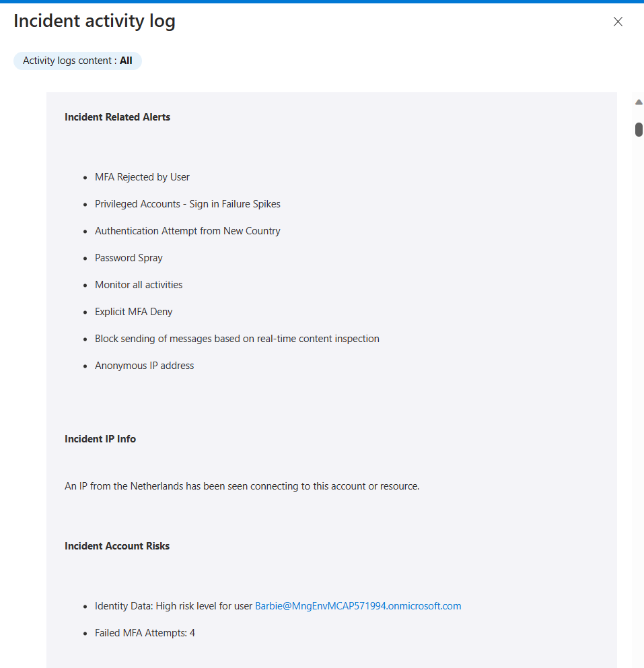Image resolution: width=644 pixels, height=668 pixels.
Task: Close the Incident activity log panel
Action: (x=618, y=22)
